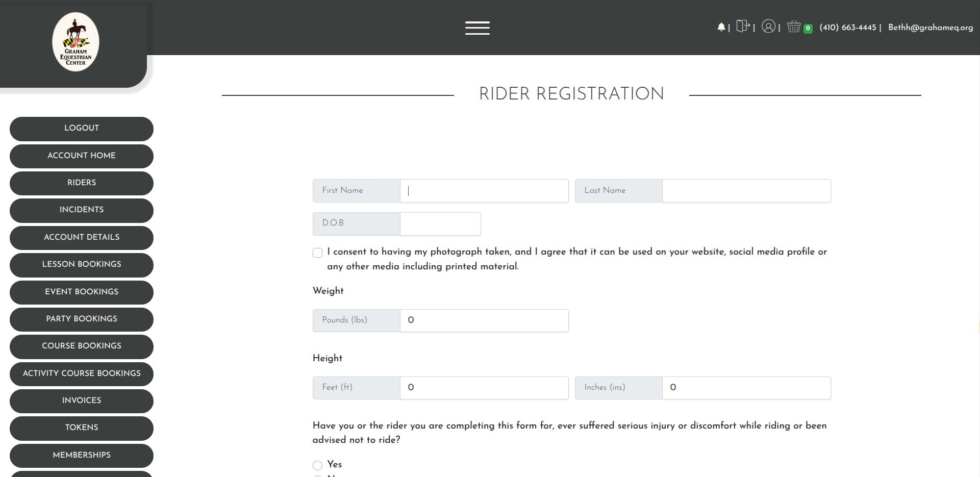Open the hamburger navigation menu
The image size is (980, 477).
pyautogui.click(x=477, y=28)
